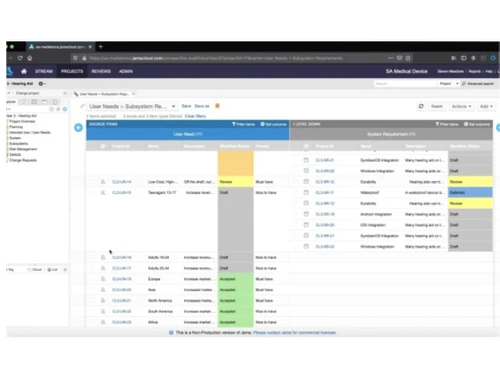This screenshot has width=500, height=375.
Task: Open the ADMIN menu
Action: (126, 71)
